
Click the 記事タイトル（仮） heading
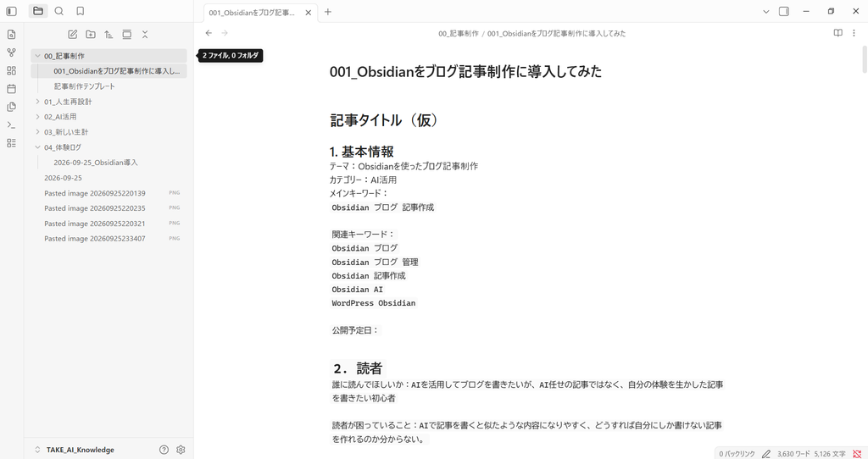(385, 120)
